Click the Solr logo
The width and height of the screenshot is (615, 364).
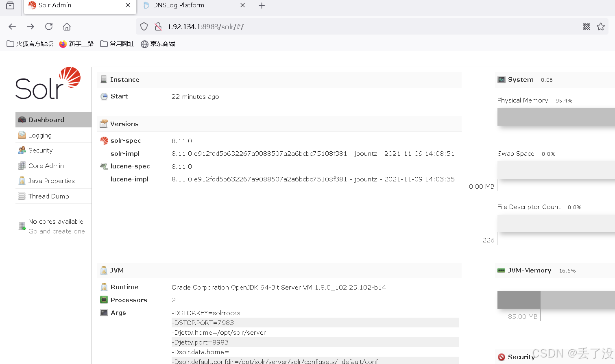click(x=48, y=83)
